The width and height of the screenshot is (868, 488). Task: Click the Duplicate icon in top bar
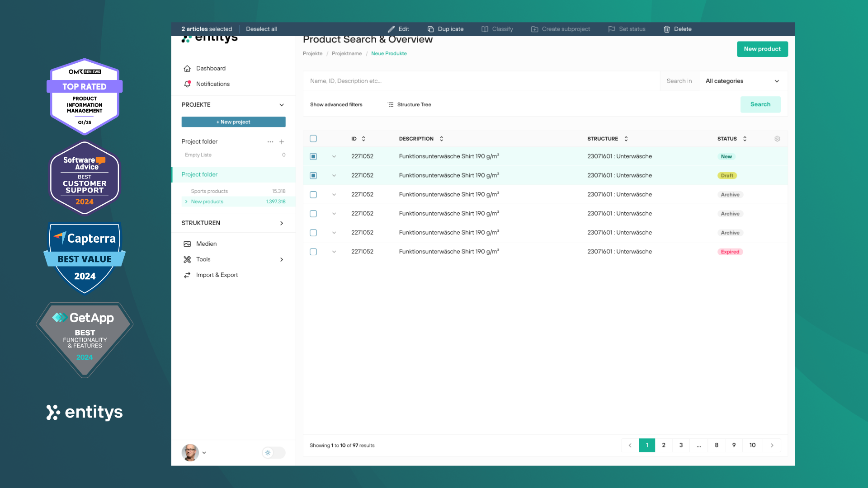(x=431, y=29)
